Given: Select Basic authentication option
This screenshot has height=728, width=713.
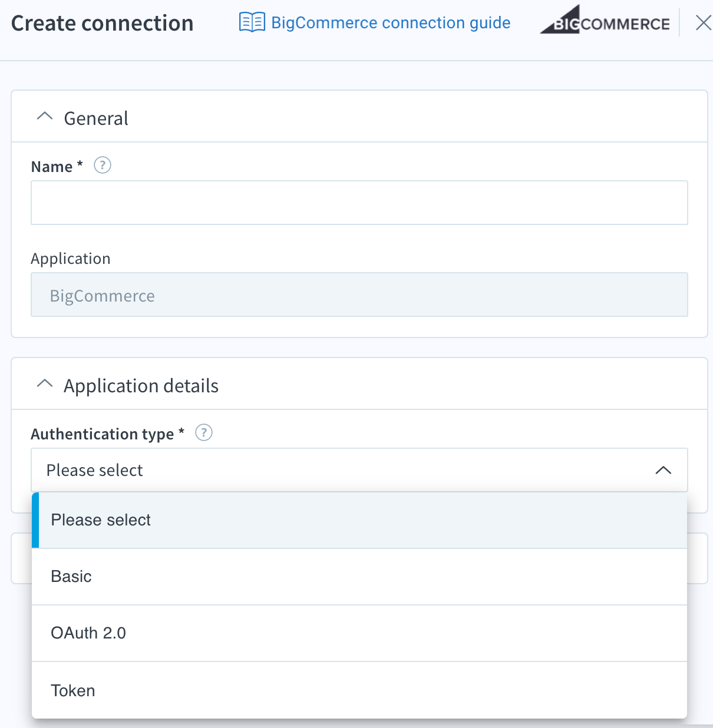Looking at the screenshot, I should coord(359,577).
